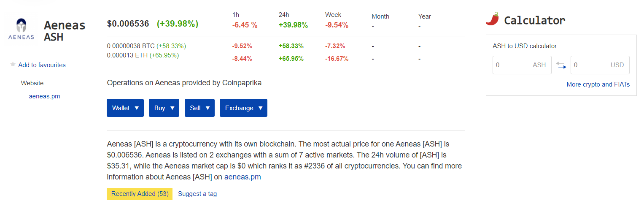
Task: Open aeneas.pm link under Website
Action: [44, 96]
